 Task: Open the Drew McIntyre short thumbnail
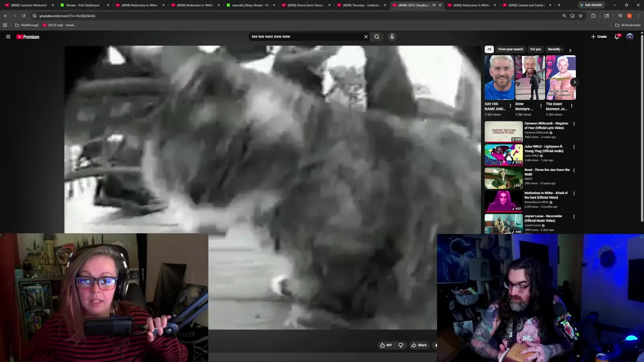(x=530, y=77)
